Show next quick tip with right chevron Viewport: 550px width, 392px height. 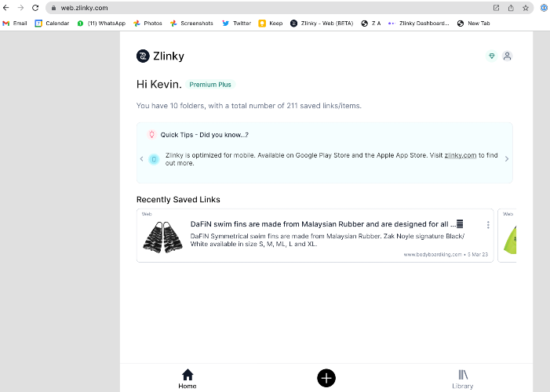(507, 159)
